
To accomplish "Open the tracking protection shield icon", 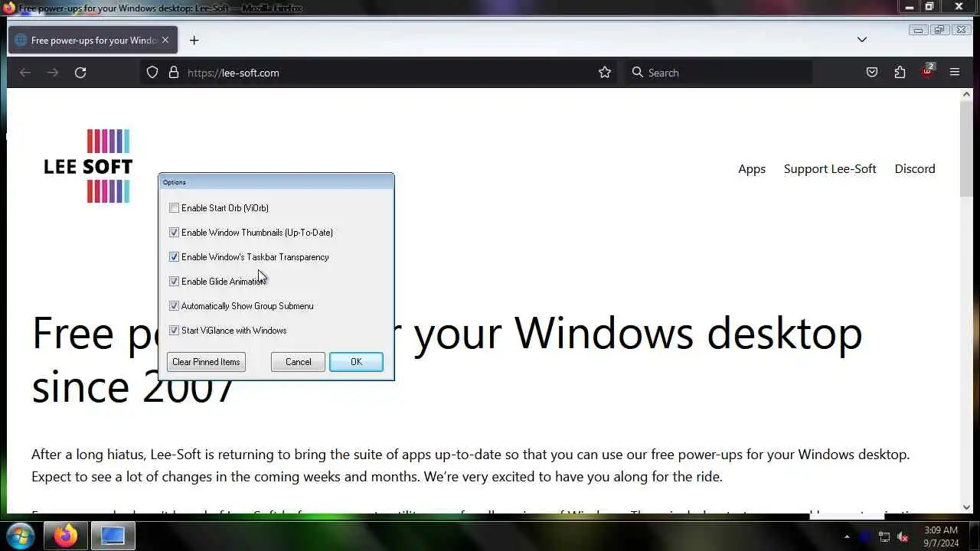I will point(152,73).
